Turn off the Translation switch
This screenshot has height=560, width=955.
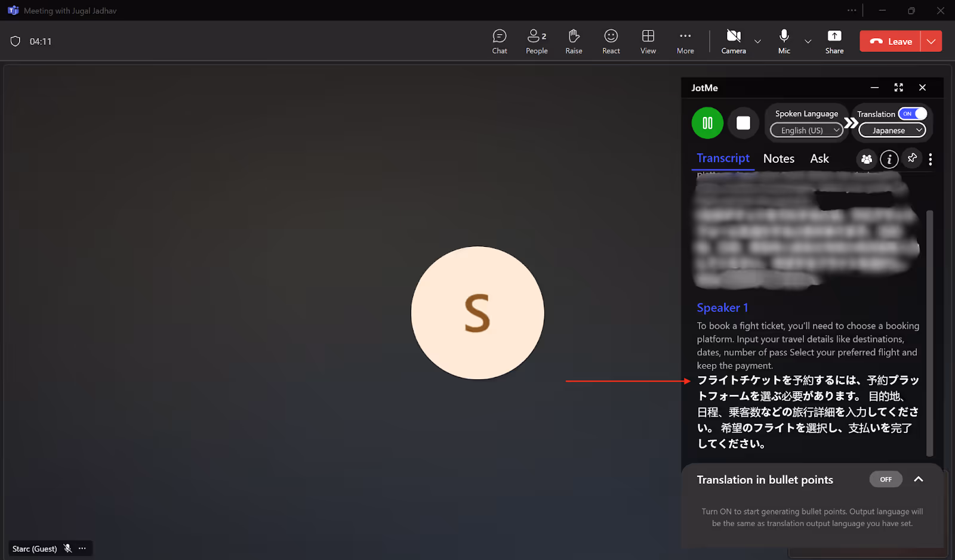[913, 114]
